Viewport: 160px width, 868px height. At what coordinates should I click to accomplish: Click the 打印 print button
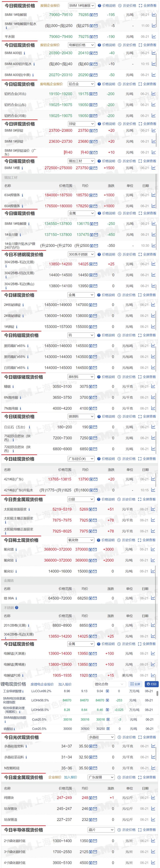pyautogui.click(x=152, y=684)
